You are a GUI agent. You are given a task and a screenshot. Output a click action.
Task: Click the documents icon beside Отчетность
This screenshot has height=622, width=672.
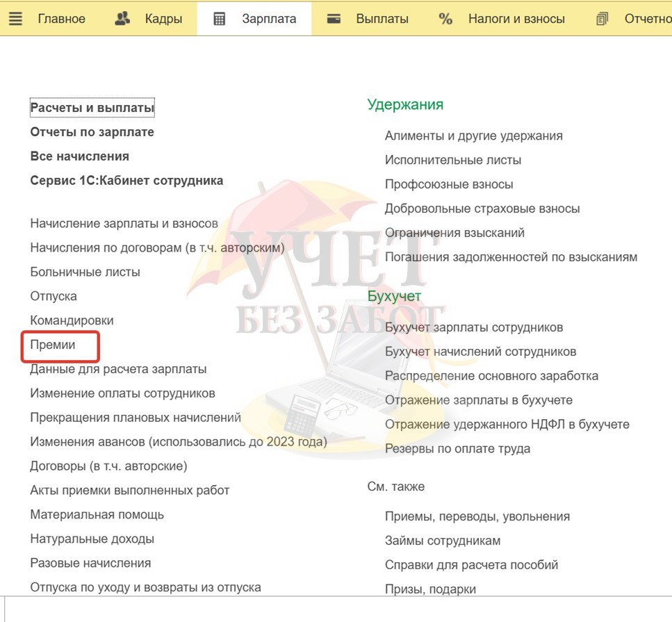coord(602,19)
